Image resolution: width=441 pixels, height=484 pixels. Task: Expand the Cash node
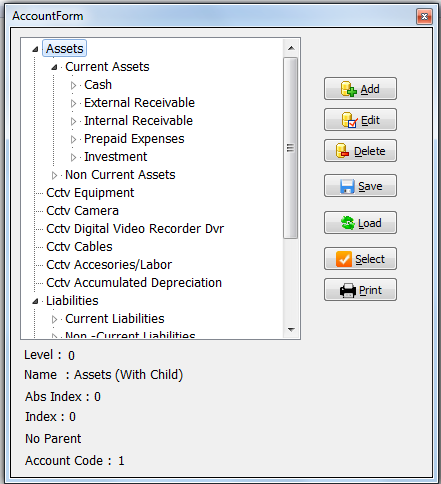coord(73,85)
